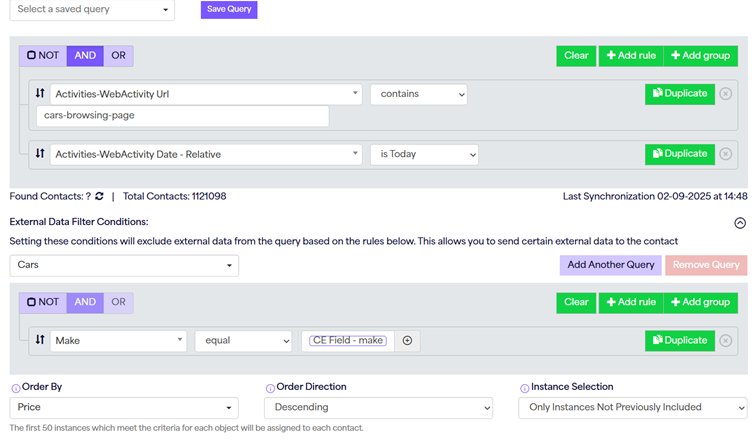The height and width of the screenshot is (443, 752).
Task: Collapse External Data Filter Conditions section
Action: pos(740,223)
